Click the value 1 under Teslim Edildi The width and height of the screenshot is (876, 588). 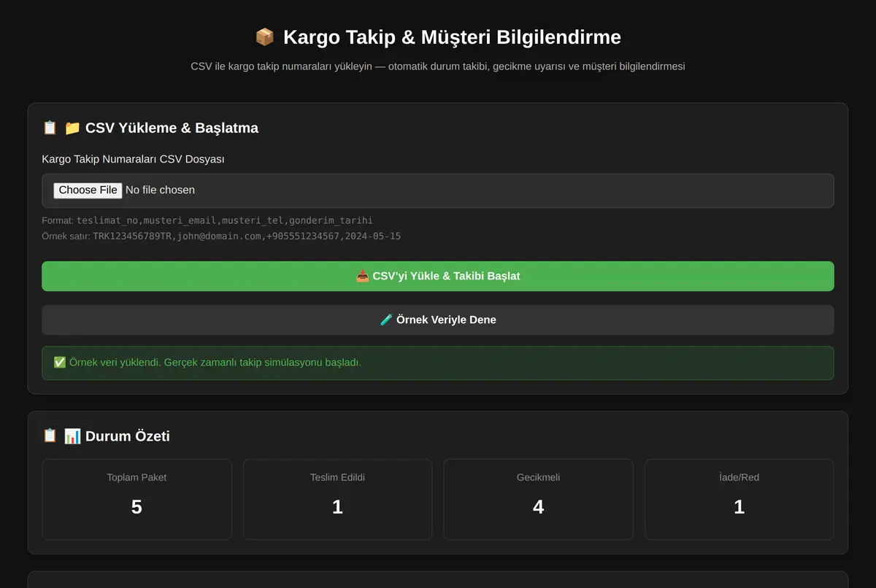tap(337, 507)
